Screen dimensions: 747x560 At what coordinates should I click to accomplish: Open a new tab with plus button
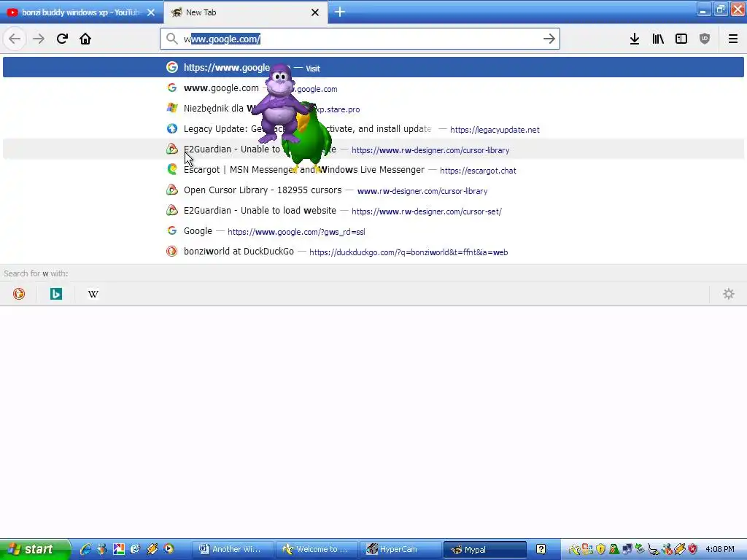point(340,12)
